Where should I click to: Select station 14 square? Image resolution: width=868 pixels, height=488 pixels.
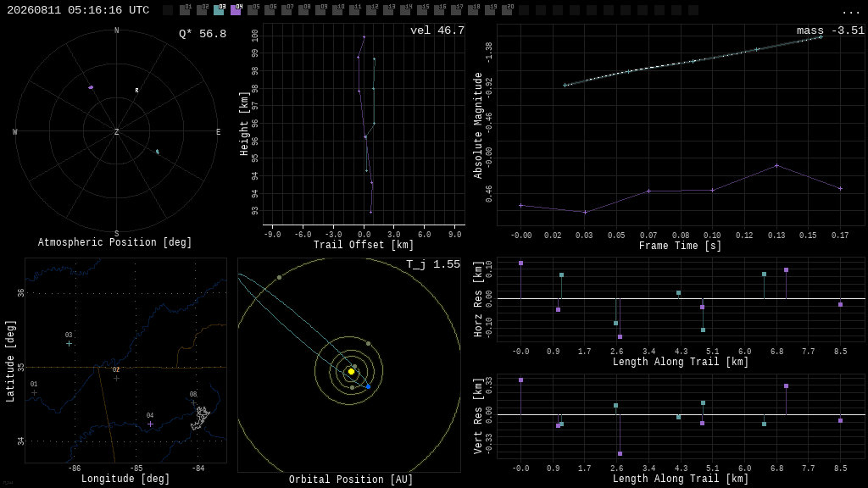coord(405,10)
